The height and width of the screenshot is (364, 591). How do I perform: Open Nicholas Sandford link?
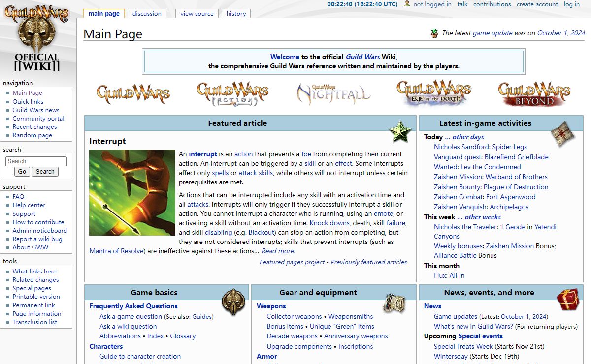pyautogui.click(x=462, y=147)
